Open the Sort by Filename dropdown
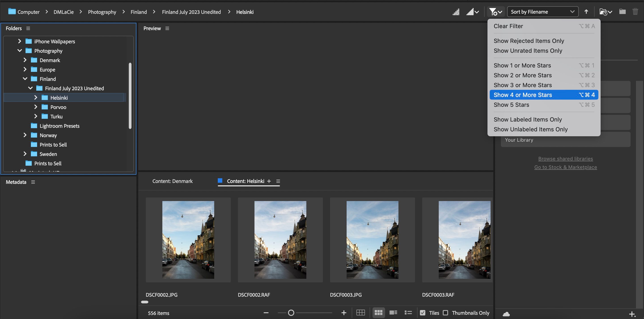 tap(542, 11)
